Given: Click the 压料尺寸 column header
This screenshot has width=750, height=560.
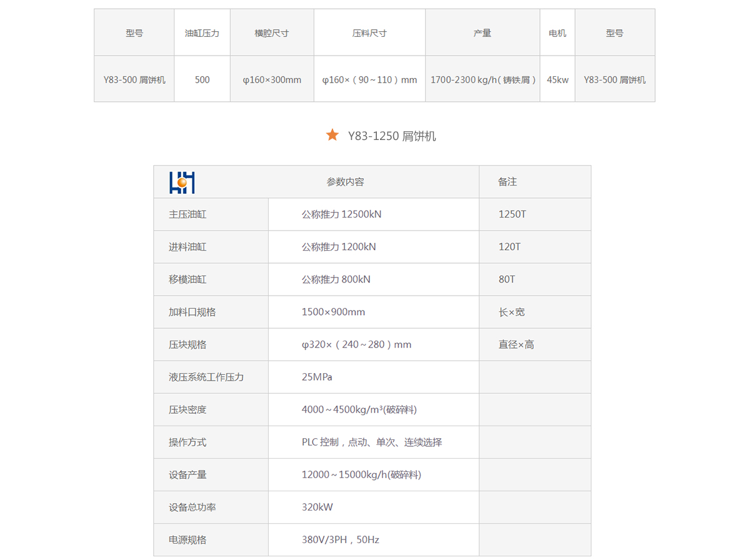Looking at the screenshot, I should pyautogui.click(x=369, y=33).
